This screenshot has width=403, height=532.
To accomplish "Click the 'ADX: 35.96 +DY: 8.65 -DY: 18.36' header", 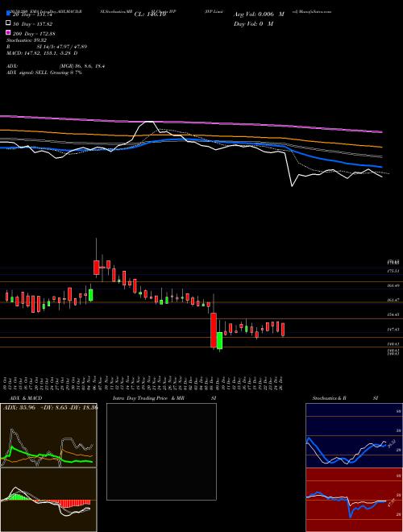I will pyautogui.click(x=50, y=407).
